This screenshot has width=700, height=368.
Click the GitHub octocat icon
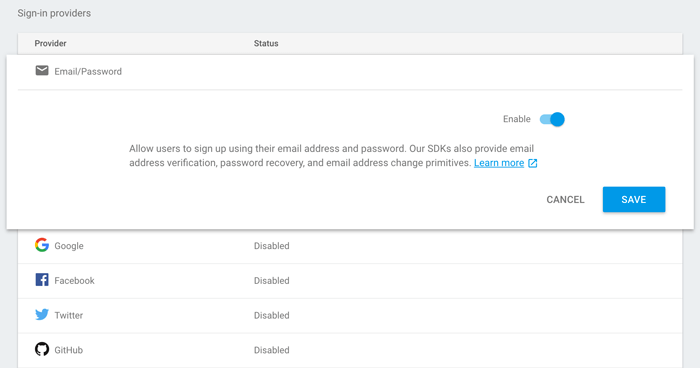pyautogui.click(x=42, y=349)
